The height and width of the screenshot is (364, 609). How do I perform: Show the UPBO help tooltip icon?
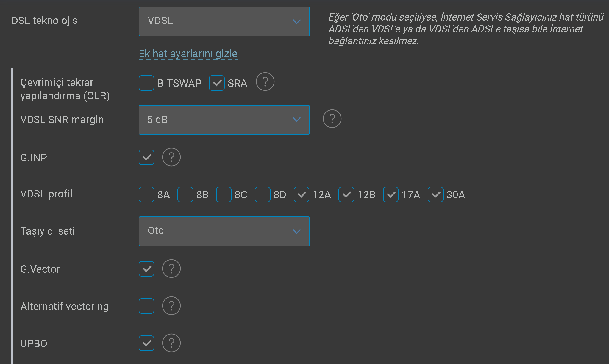(x=171, y=343)
